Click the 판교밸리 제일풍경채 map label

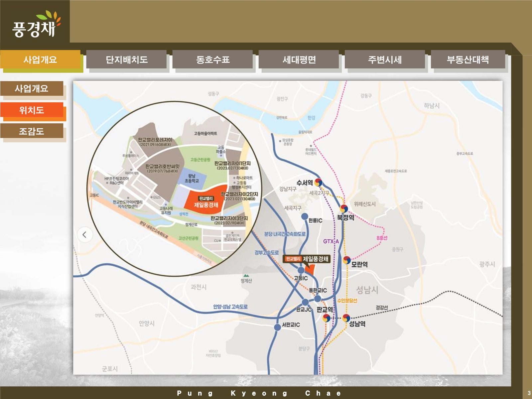click(x=307, y=259)
